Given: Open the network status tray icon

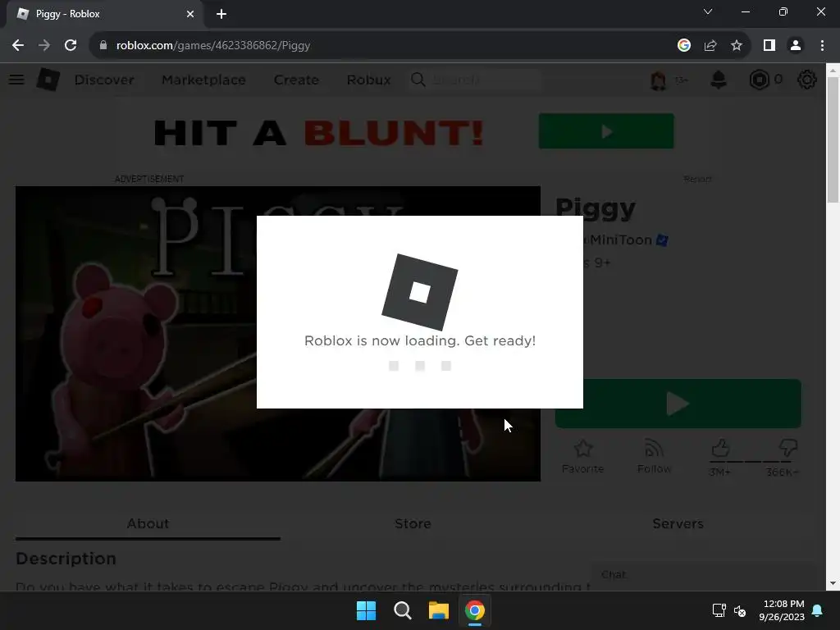Looking at the screenshot, I should click(x=719, y=610).
